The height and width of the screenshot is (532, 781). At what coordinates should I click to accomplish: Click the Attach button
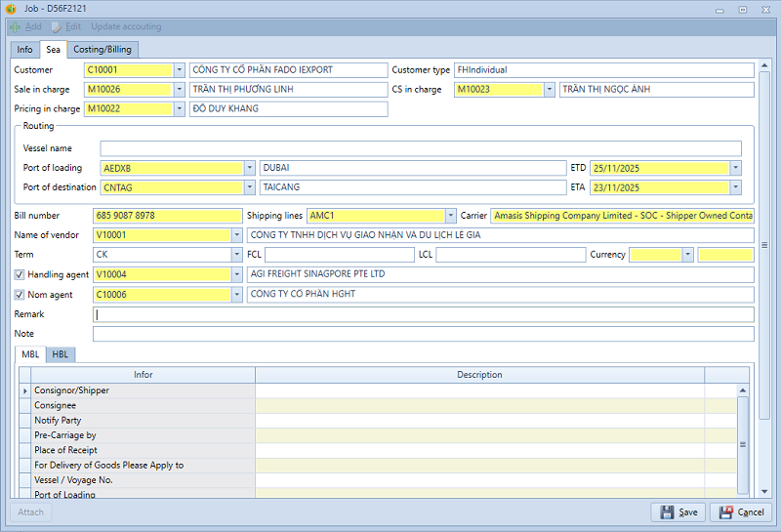pyautogui.click(x=31, y=512)
